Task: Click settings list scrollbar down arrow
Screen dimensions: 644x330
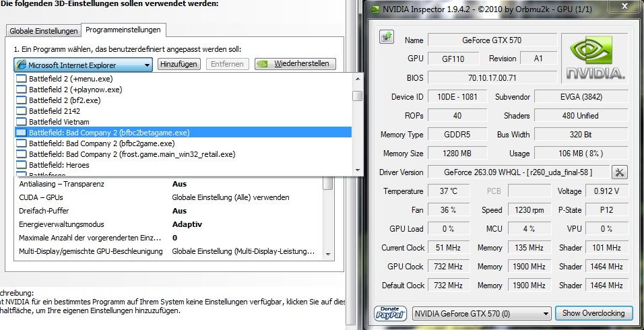Action: point(328,255)
